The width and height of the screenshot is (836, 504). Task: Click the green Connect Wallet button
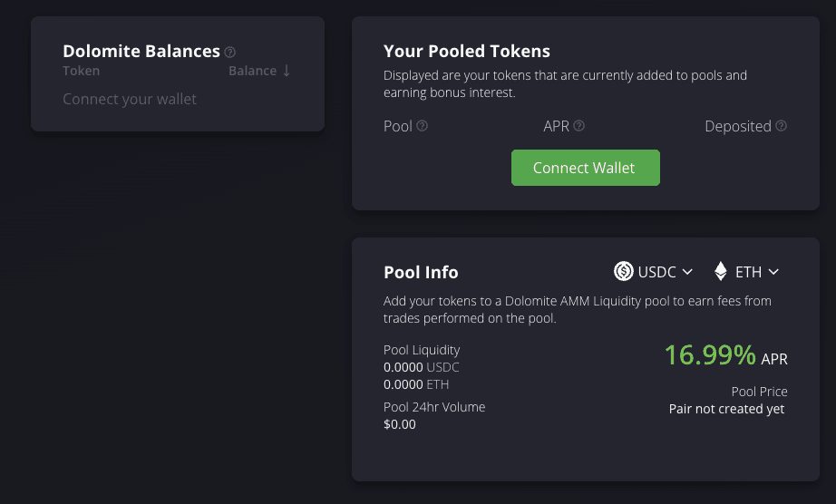[x=586, y=168]
